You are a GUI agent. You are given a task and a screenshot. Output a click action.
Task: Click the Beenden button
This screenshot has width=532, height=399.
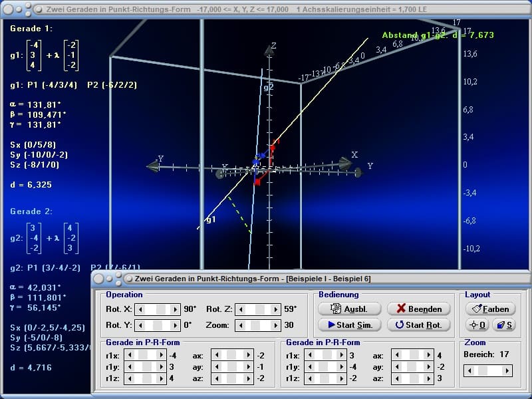pos(419,309)
